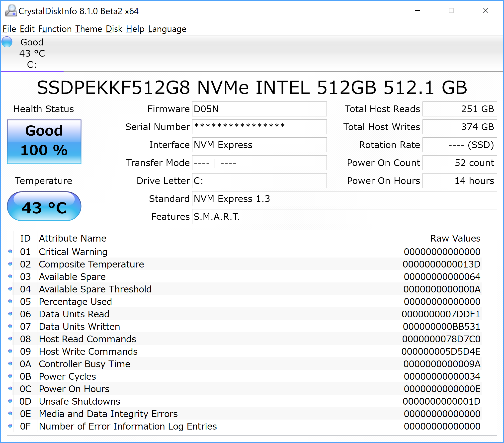Click raw value 0000000000009A
The height and width of the screenshot is (443, 504).
click(442, 364)
